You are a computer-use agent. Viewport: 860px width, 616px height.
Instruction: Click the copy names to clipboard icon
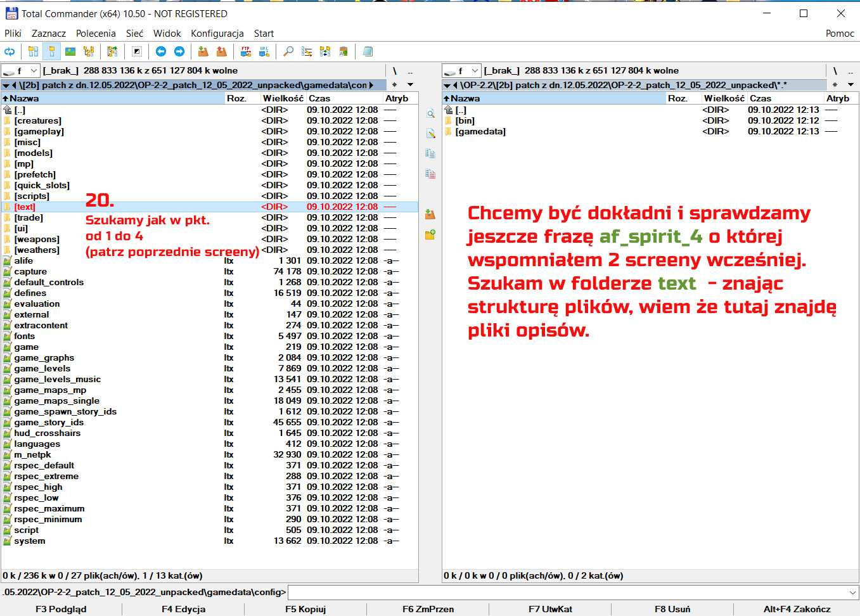343,51
